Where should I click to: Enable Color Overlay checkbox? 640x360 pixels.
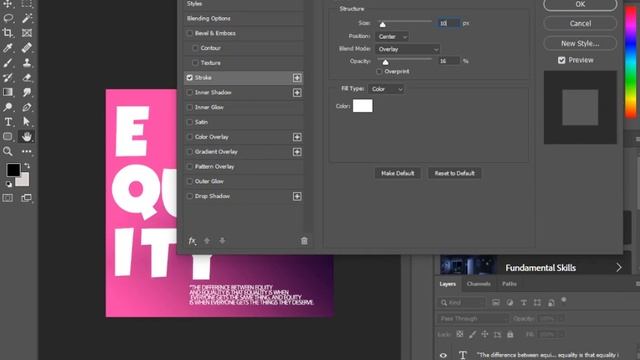189,137
